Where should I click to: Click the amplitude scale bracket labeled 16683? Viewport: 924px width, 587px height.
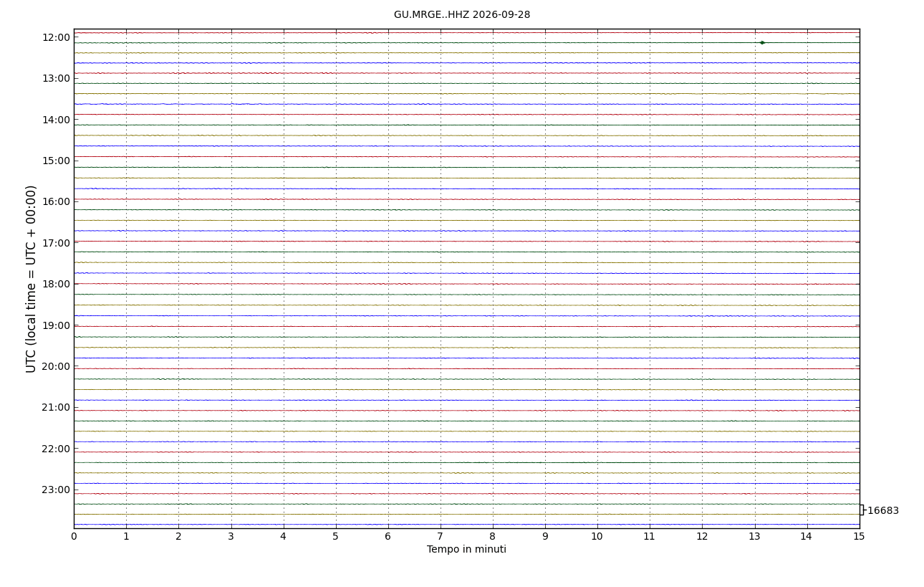tap(862, 510)
